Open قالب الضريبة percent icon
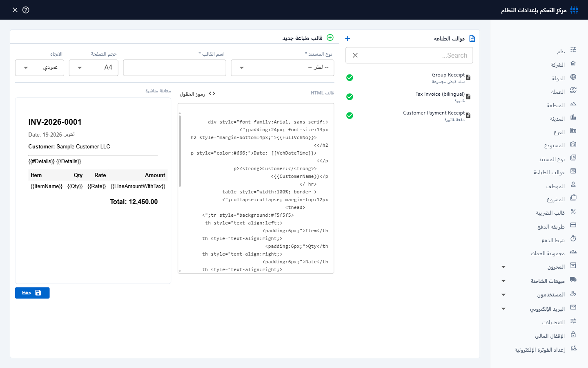This screenshot has height=368, width=588. coord(573,211)
